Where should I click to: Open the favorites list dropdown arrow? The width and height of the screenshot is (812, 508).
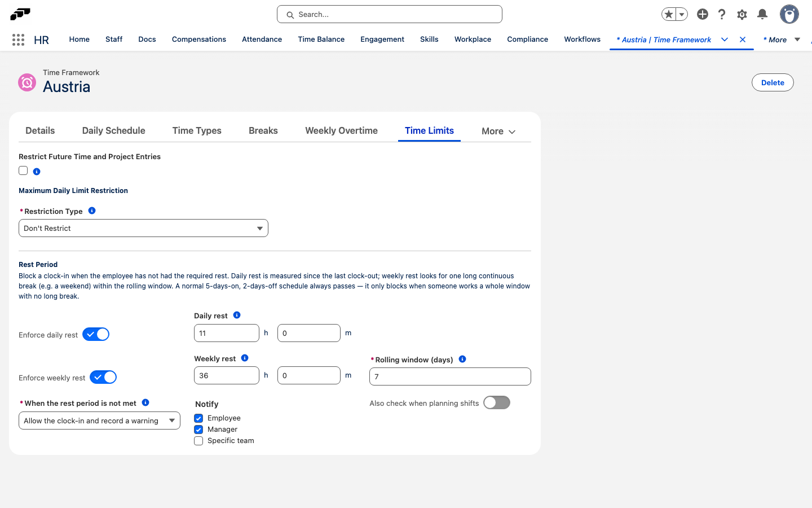(682, 14)
